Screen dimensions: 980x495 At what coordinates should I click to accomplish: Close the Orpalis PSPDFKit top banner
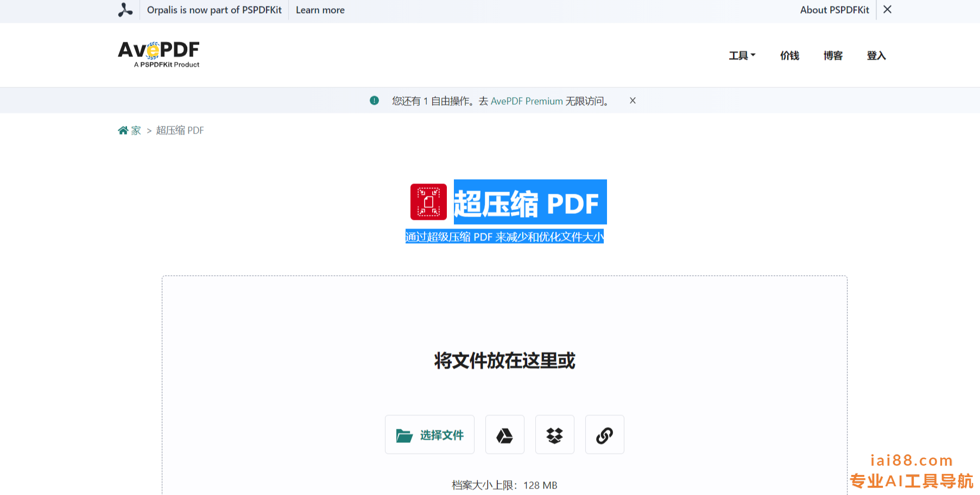[887, 10]
